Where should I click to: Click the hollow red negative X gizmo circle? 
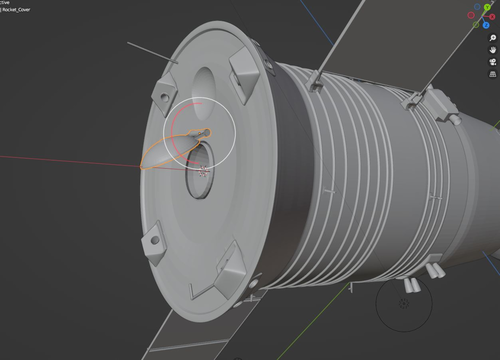coord(471,15)
